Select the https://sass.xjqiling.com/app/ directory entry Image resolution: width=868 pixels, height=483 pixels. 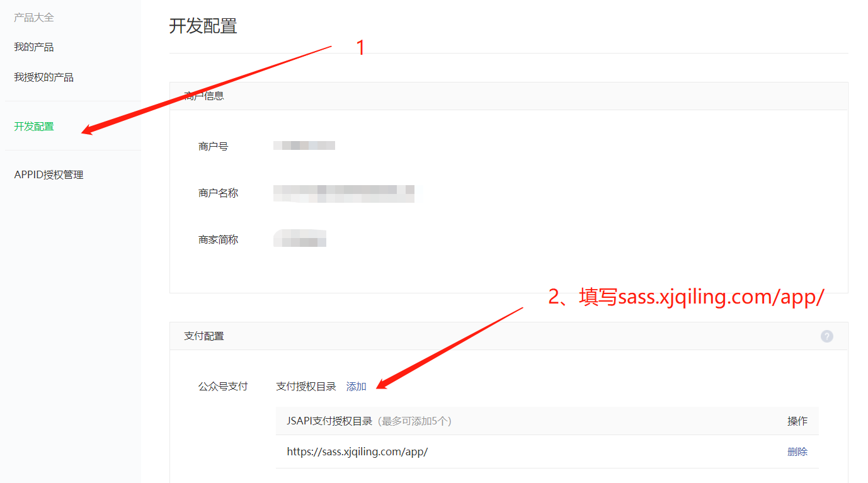point(357,452)
